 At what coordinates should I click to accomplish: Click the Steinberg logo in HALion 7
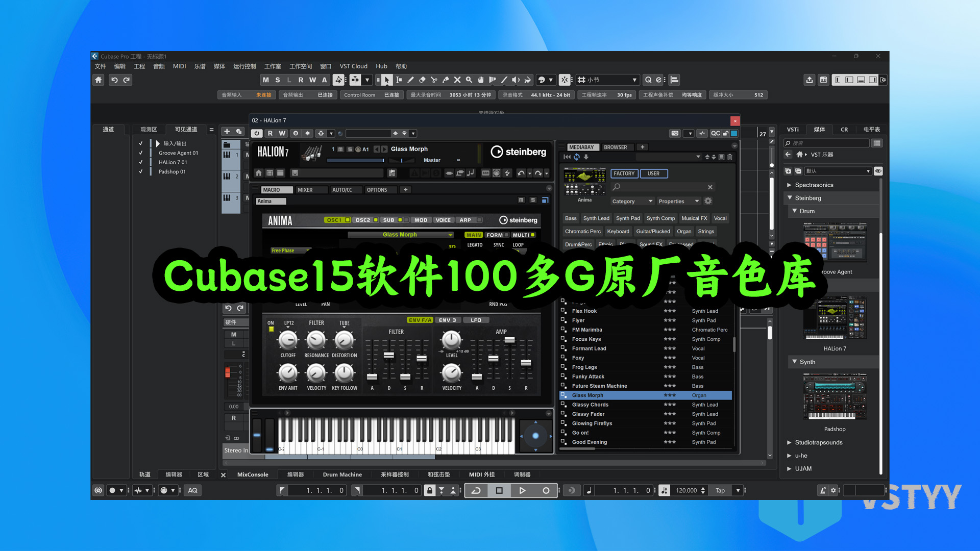(x=518, y=151)
